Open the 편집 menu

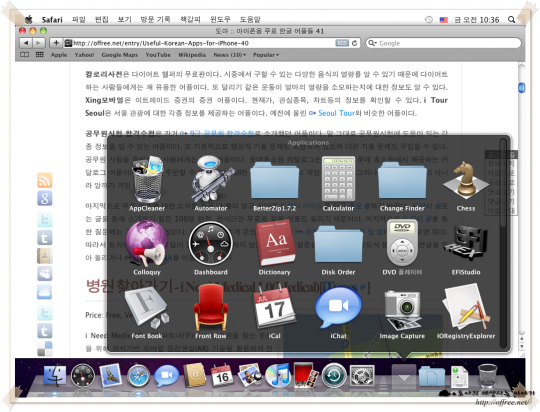(102, 19)
